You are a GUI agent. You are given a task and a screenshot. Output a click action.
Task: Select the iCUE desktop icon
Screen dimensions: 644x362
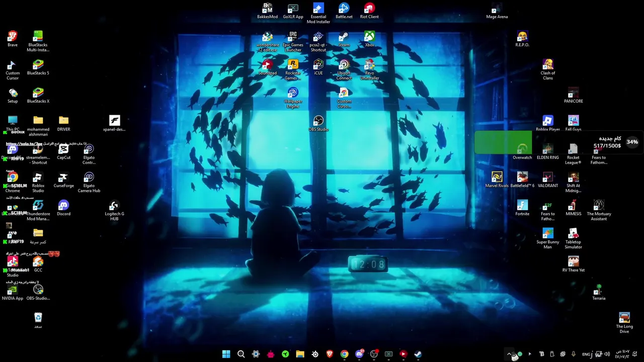[x=318, y=67]
